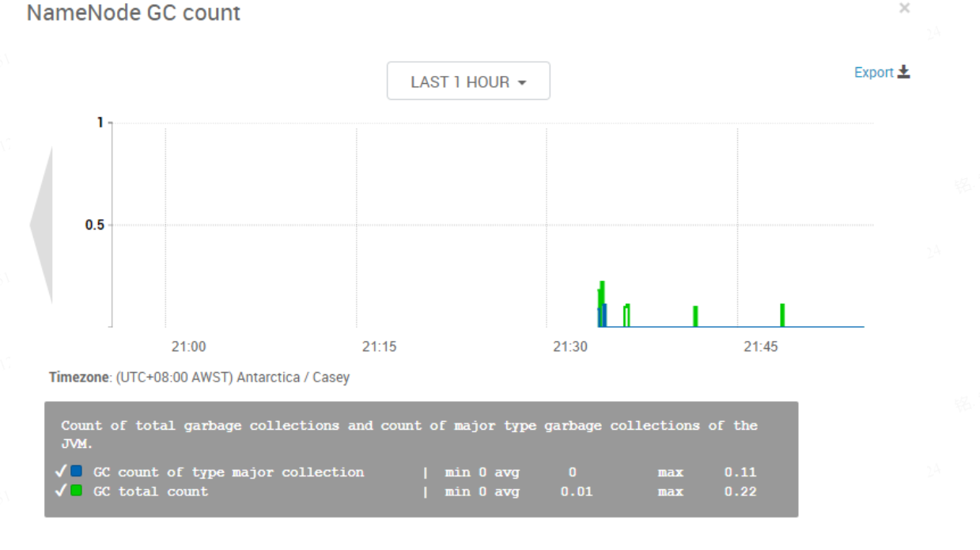Click the Export link
The image size is (980, 550).
873,73
